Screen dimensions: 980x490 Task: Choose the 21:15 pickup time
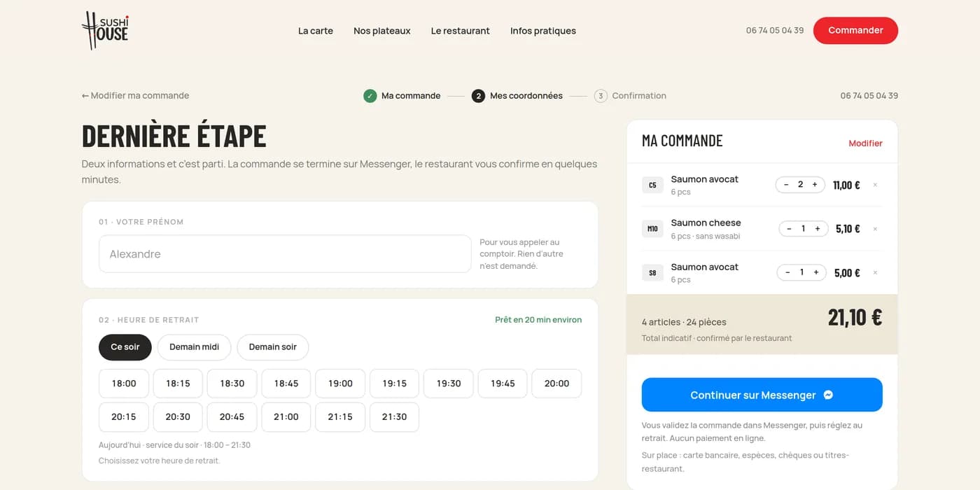(340, 417)
